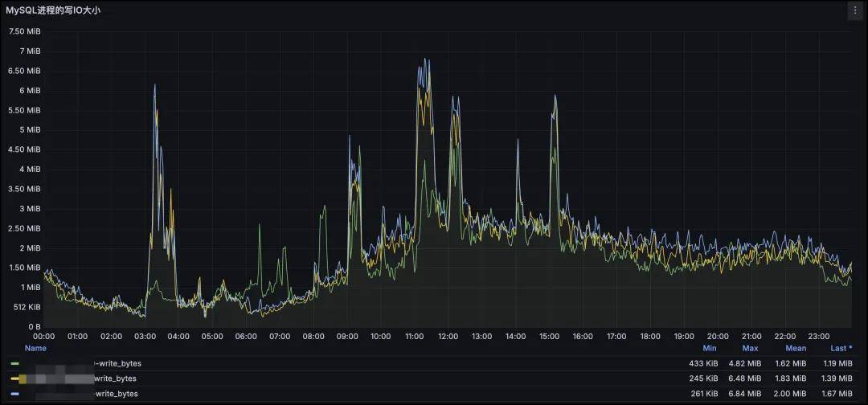Click the panel title "MySQL进程的写IO大小"
This screenshot has height=405, width=868.
[x=54, y=10]
